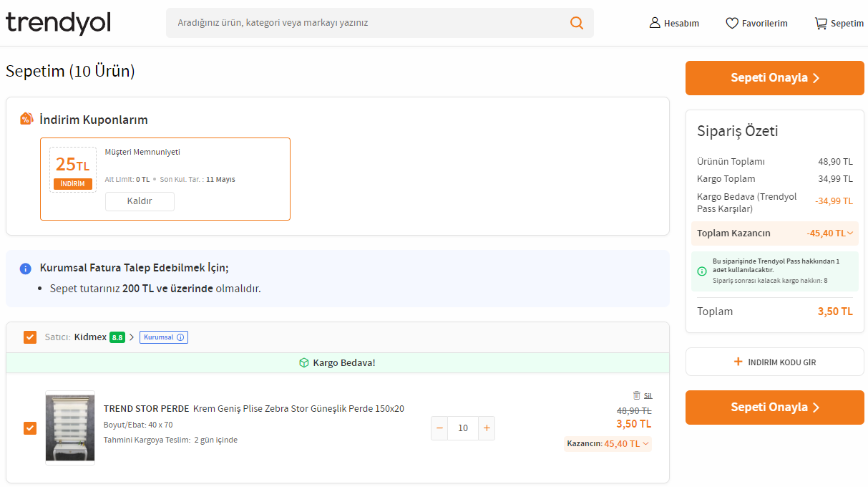This screenshot has width=868, height=487.
Task: Click Kargo Bedava Trendyol Pass discount row
Action: 775,203
